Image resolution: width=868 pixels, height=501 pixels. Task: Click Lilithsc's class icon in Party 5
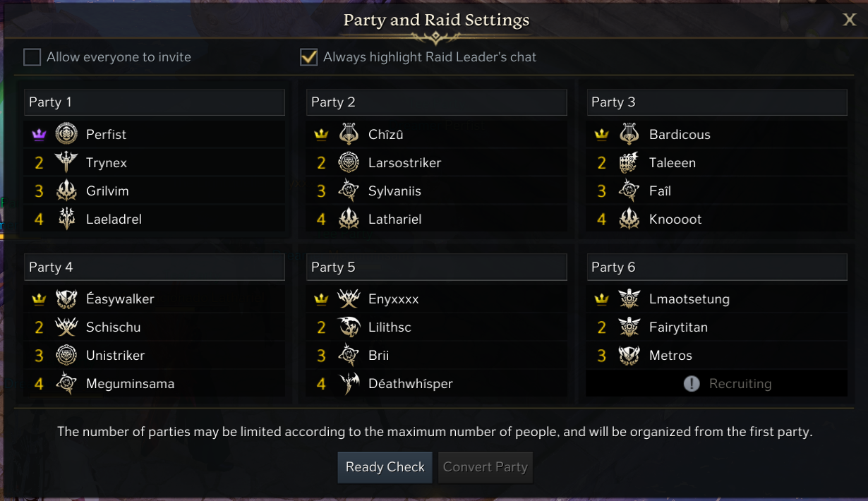click(x=349, y=327)
